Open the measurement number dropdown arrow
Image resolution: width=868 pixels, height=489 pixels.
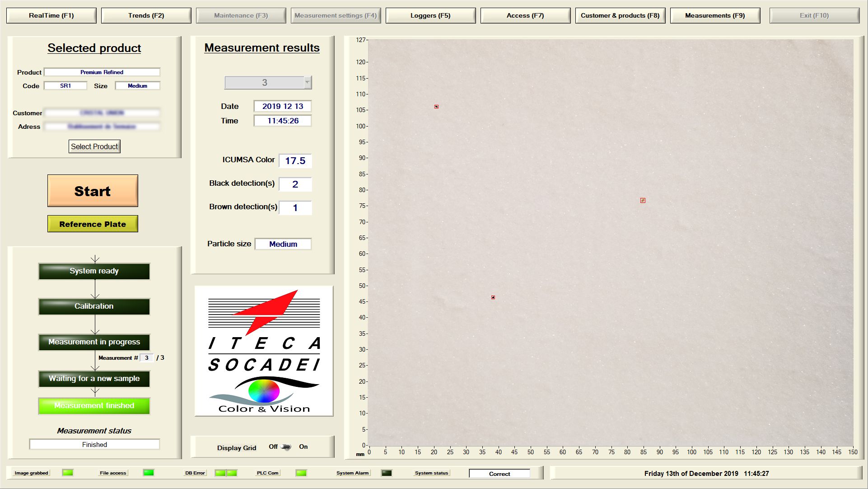click(x=308, y=82)
